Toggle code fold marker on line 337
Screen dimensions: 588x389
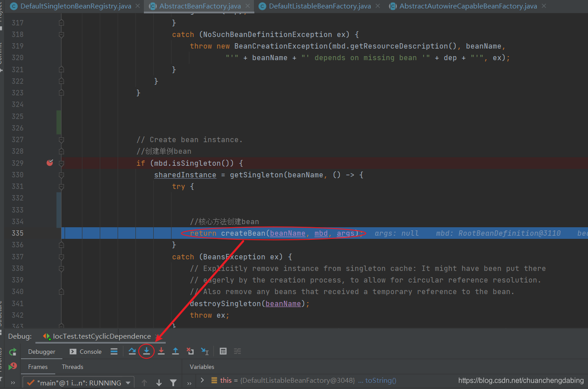(61, 257)
